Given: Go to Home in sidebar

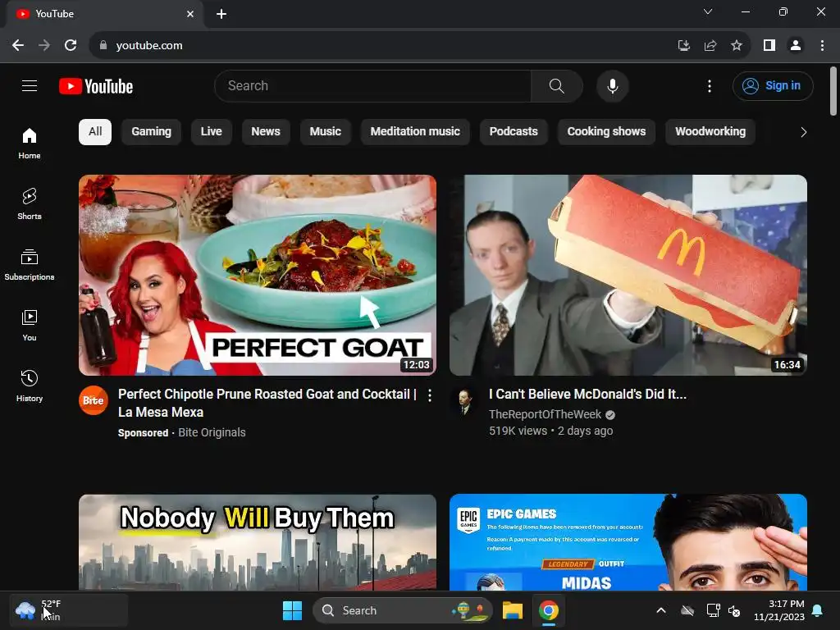Looking at the screenshot, I should coord(30,144).
